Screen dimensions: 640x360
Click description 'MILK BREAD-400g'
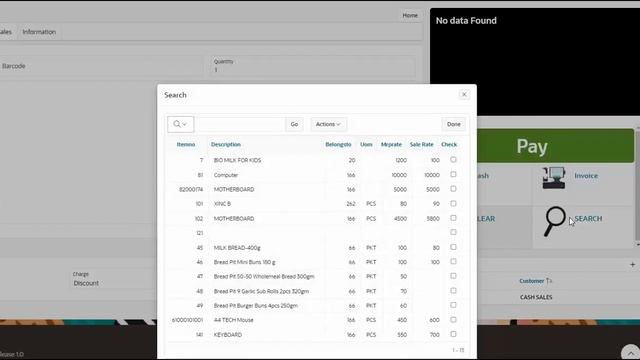point(237,248)
